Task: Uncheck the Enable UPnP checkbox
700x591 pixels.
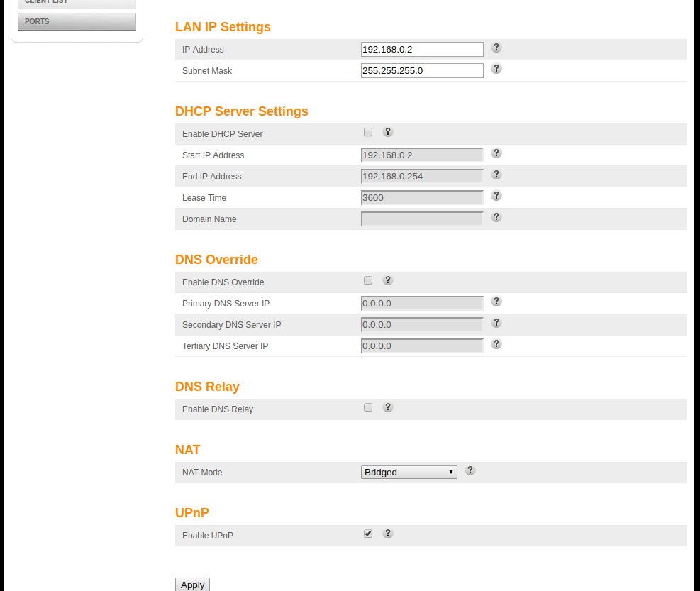Action: pos(368,534)
